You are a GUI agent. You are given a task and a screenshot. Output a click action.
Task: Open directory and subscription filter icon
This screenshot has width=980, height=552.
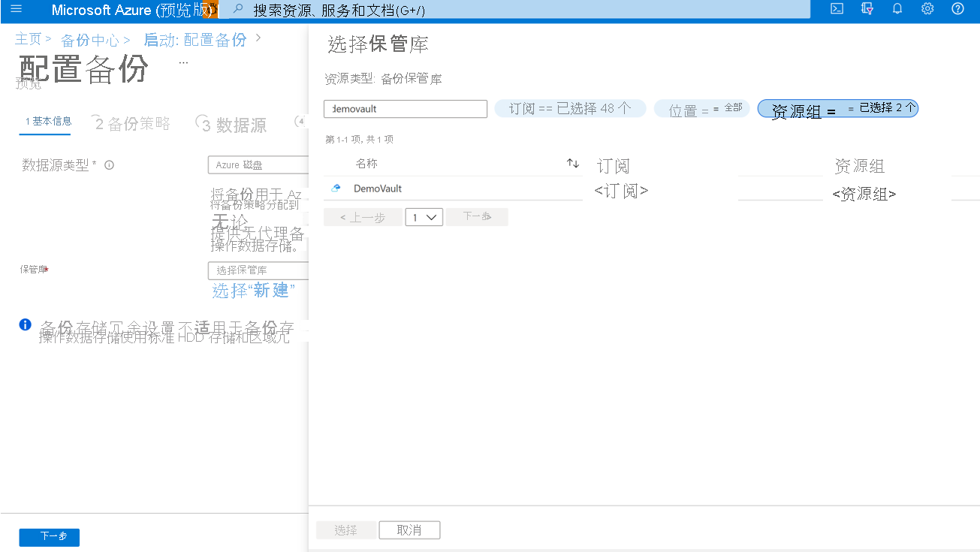(x=867, y=9)
